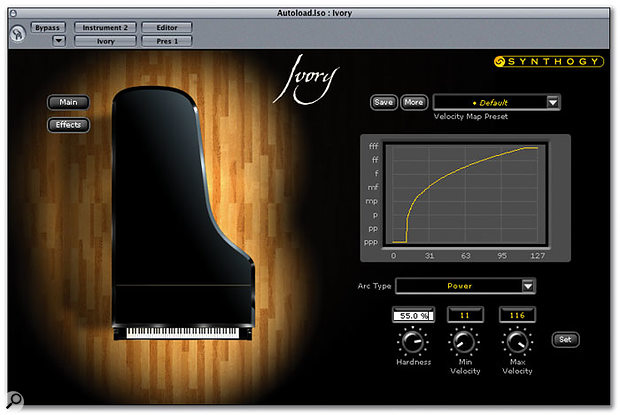The width and height of the screenshot is (620, 415).
Task: Open the dropdown arrow below Bypass
Action: tap(59, 41)
